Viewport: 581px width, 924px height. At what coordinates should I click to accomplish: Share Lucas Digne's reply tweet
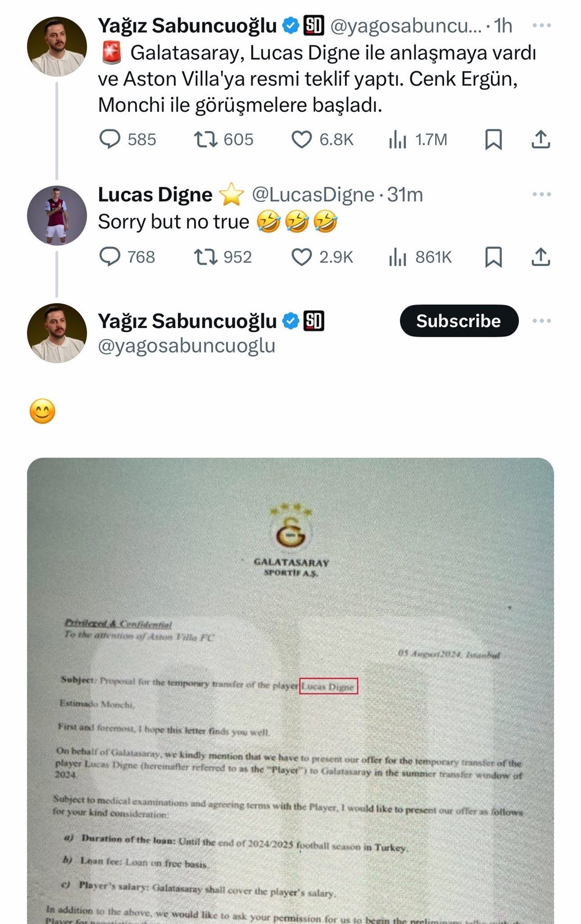tap(540, 257)
